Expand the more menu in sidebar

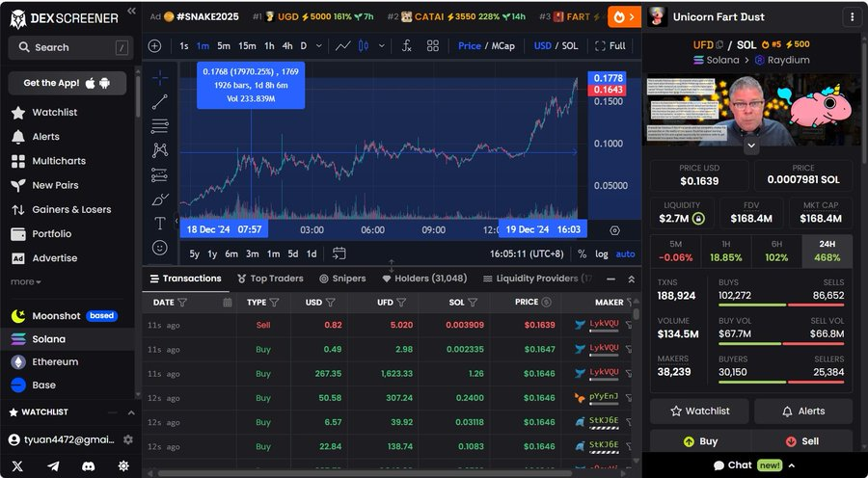pyautogui.click(x=26, y=282)
